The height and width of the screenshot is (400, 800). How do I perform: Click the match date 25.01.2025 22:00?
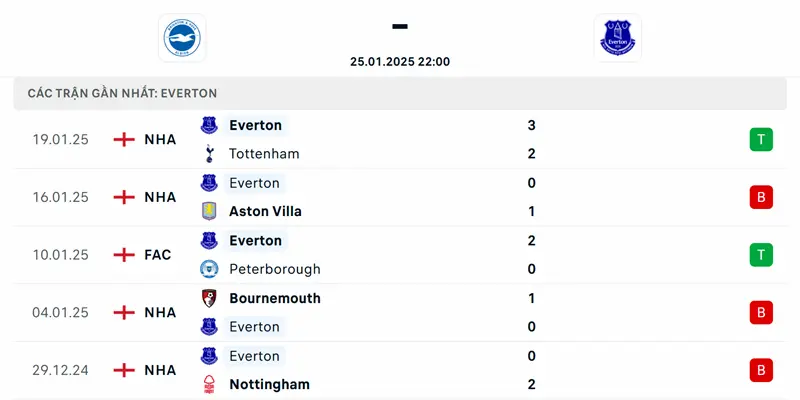click(400, 61)
